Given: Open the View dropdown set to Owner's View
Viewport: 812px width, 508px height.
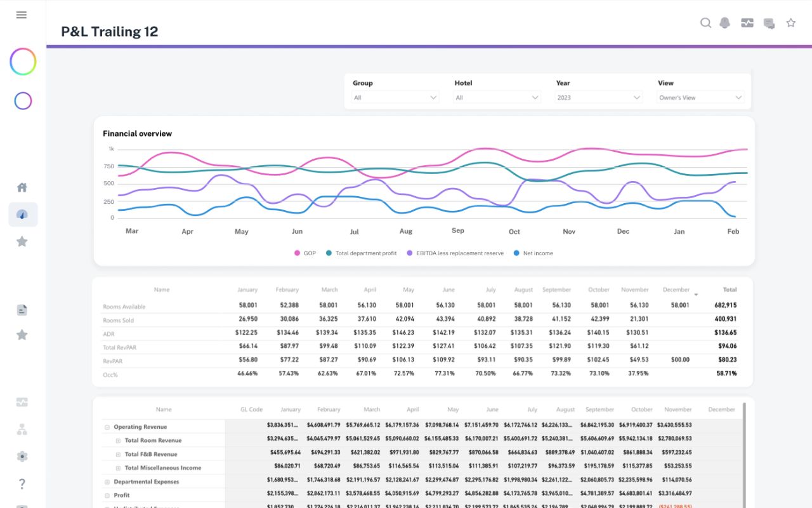Looking at the screenshot, I should click(x=700, y=98).
